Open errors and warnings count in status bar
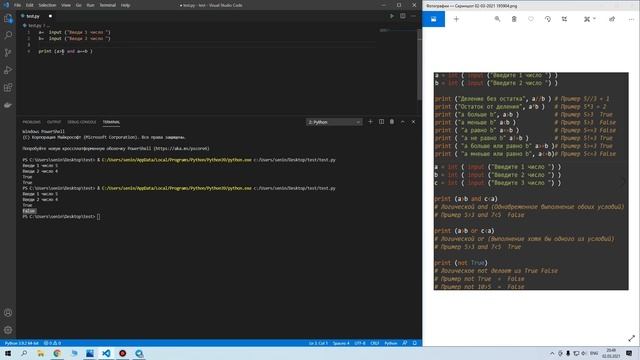The image size is (640, 360). click(52, 343)
